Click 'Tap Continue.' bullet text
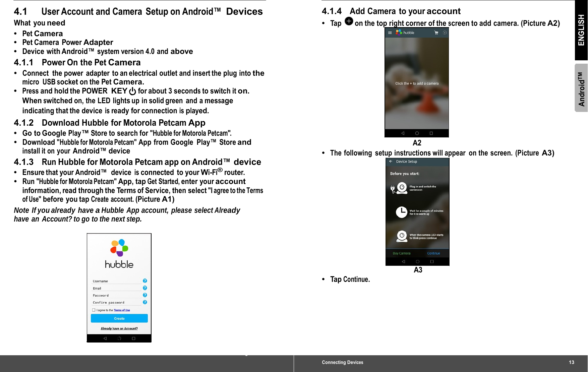 coord(350,279)
